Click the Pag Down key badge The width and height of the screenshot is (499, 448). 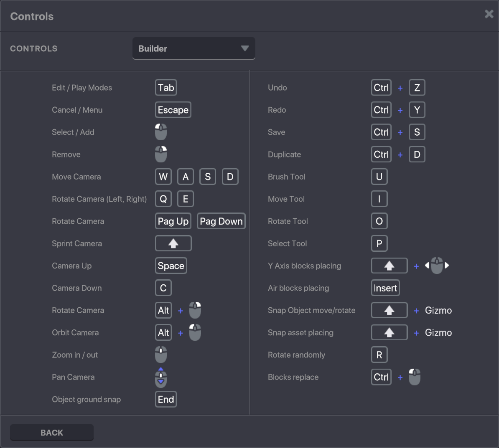pyautogui.click(x=221, y=221)
